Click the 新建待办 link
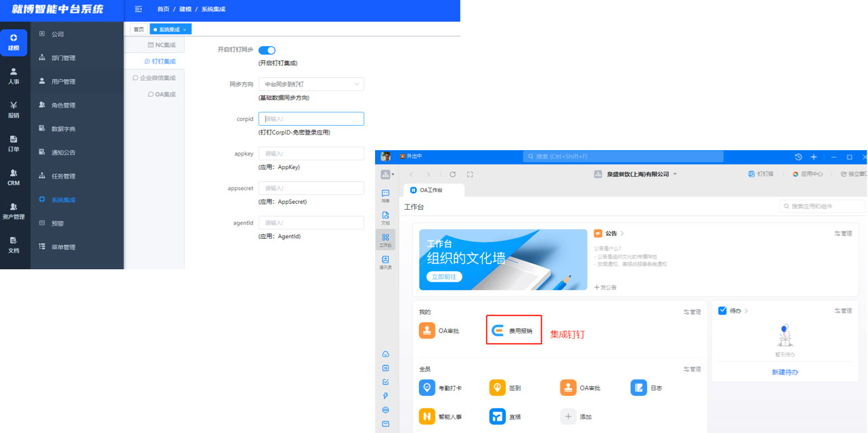 click(784, 372)
